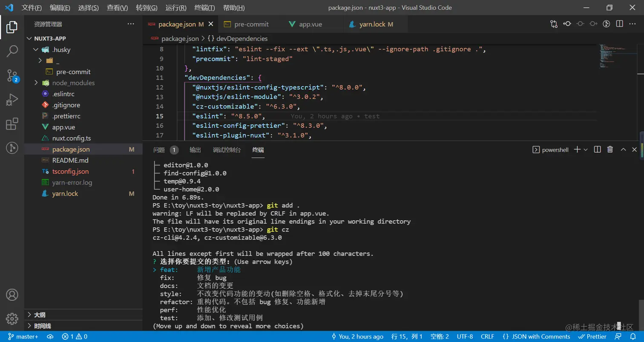This screenshot has width=644, height=342.
Task: Kill the terminal with the trash icon
Action: (610, 149)
